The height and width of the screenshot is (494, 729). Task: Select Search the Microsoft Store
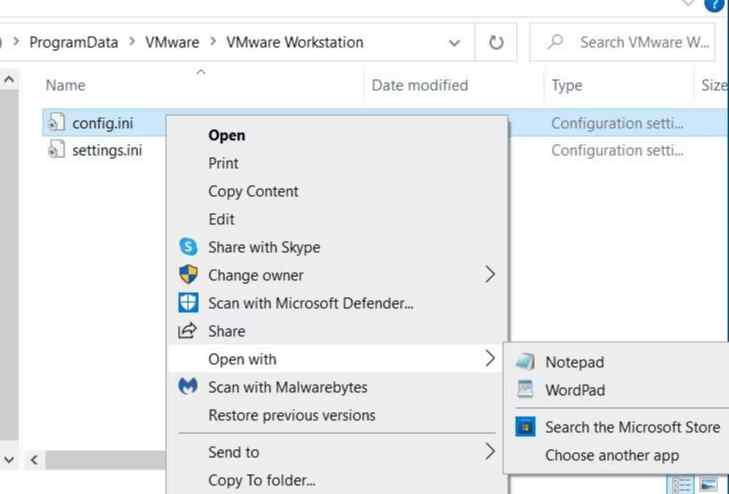[x=616, y=427]
